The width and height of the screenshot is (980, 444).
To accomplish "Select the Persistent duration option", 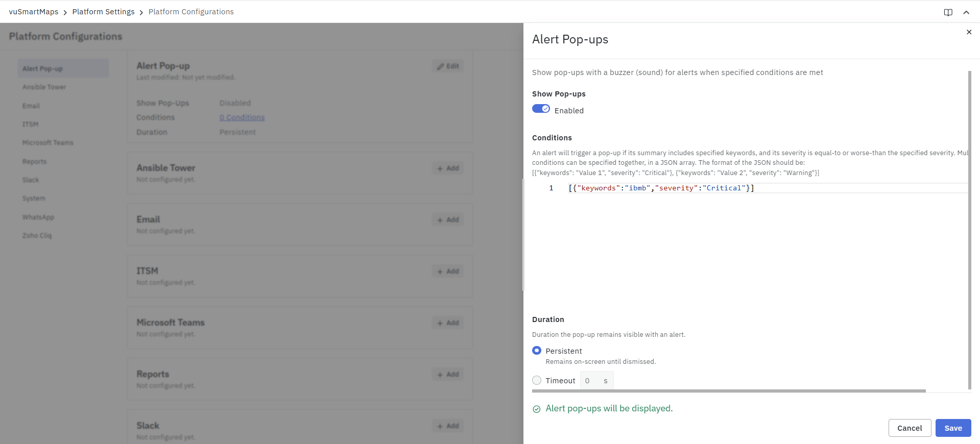I will [537, 351].
